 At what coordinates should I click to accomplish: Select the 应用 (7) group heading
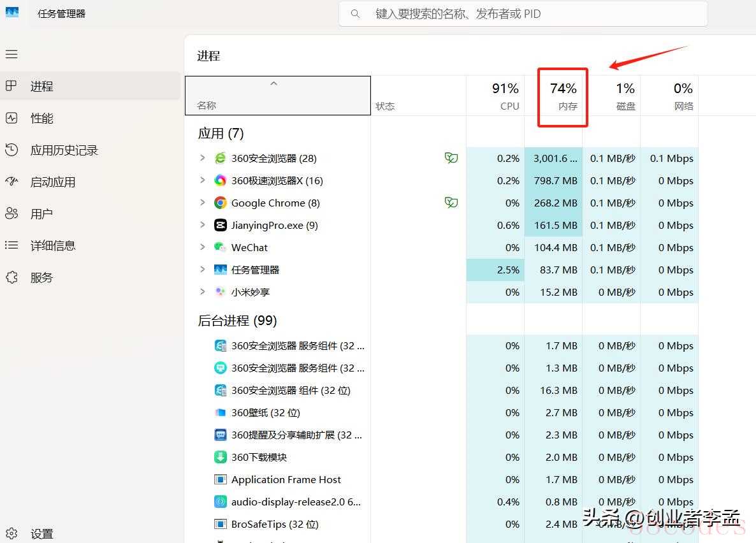click(221, 133)
